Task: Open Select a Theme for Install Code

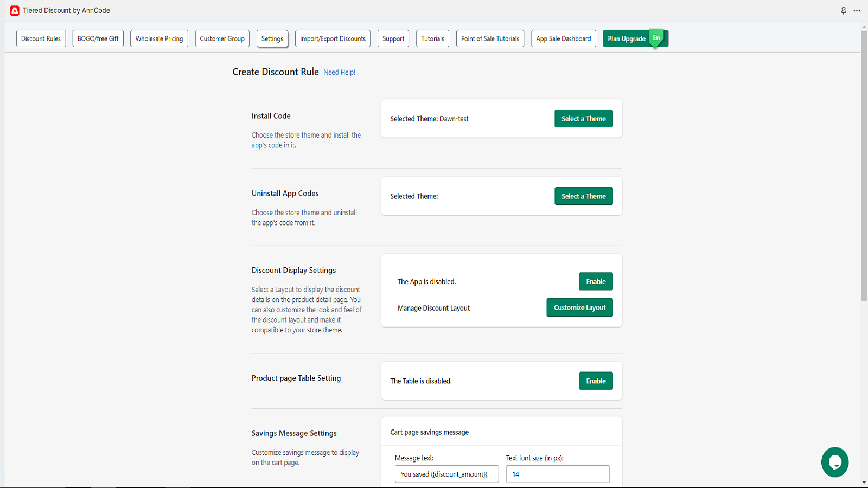Action: 583,118
